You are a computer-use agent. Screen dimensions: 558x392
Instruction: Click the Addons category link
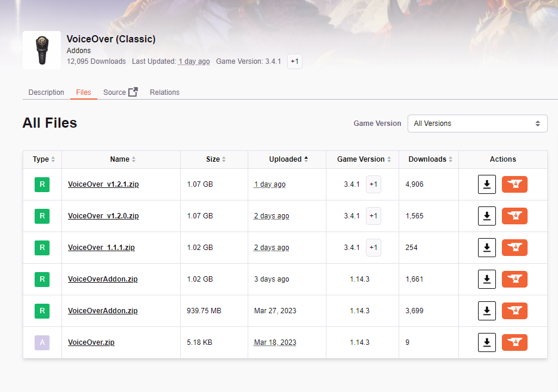(x=79, y=51)
